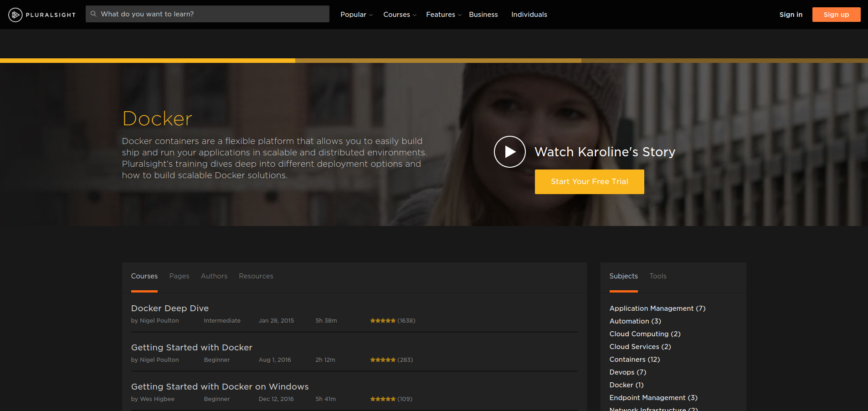Play the Watch Karoline's Story video

click(x=510, y=152)
